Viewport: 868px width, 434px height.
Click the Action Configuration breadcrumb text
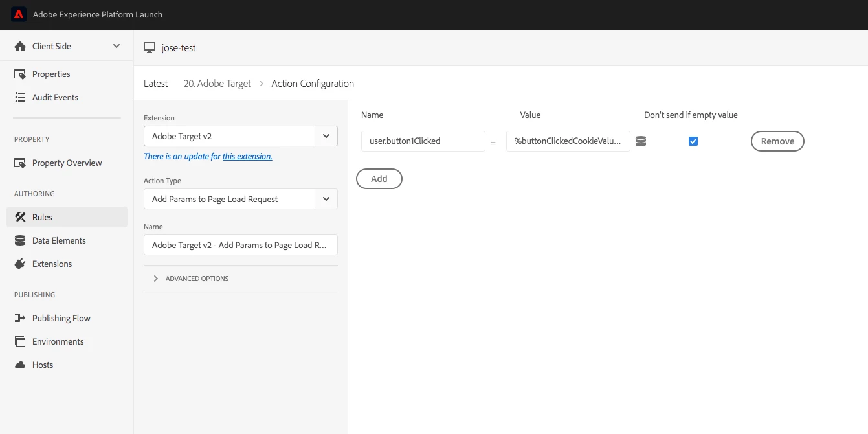tap(313, 84)
